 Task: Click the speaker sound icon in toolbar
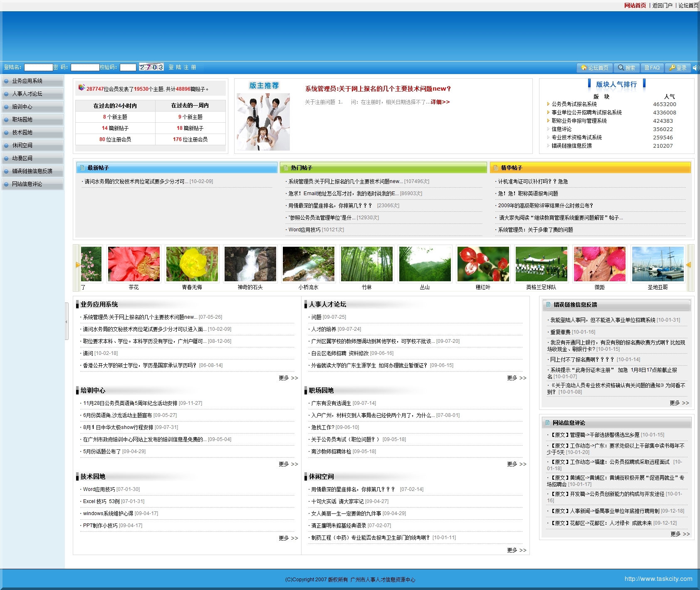coord(695,68)
